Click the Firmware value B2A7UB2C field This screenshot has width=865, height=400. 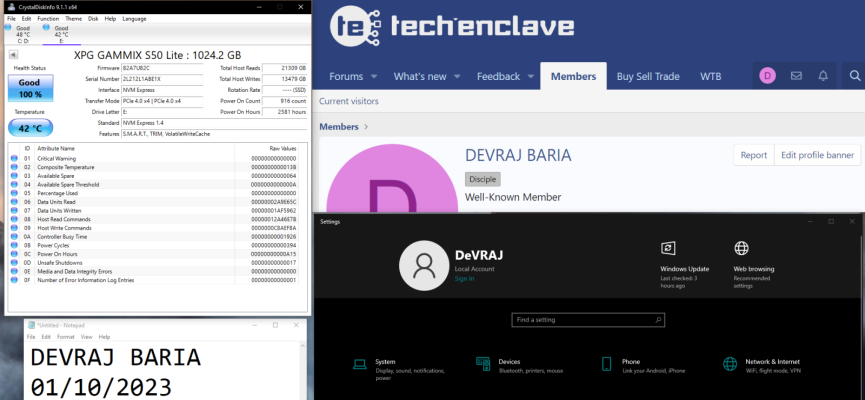pos(162,68)
